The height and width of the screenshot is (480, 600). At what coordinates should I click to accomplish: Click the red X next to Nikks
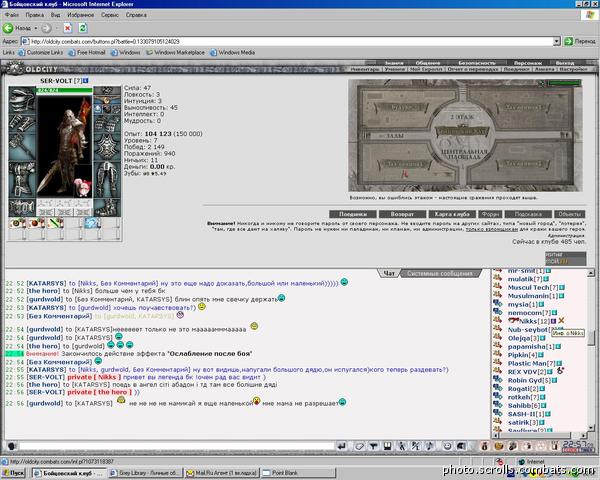[561, 320]
